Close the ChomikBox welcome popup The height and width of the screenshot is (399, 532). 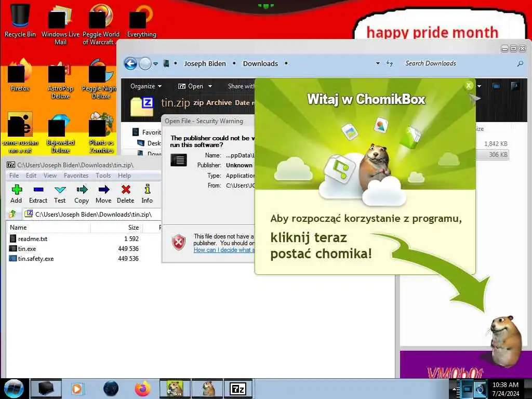(x=469, y=86)
